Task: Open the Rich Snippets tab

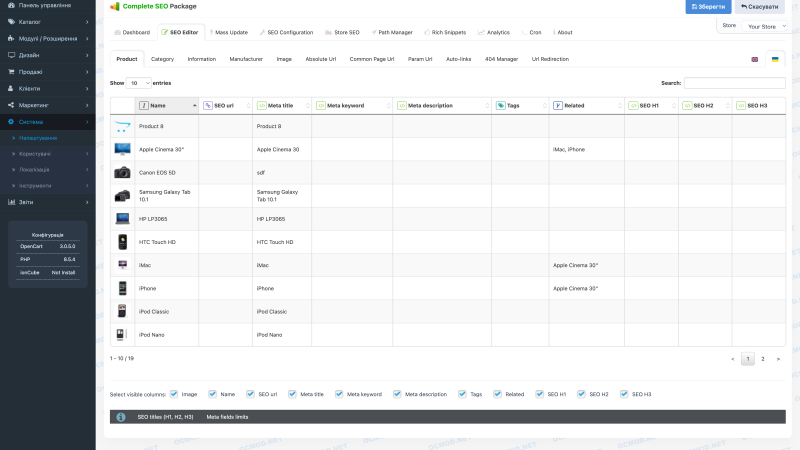Action: pyautogui.click(x=445, y=32)
